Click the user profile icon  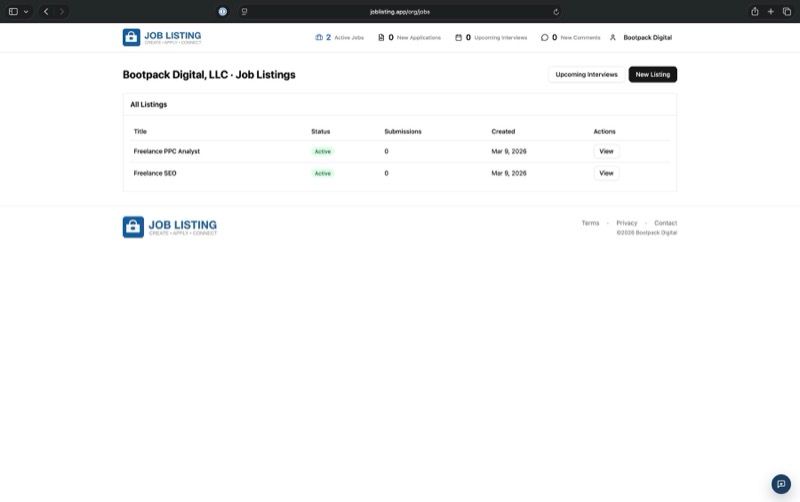pos(613,37)
